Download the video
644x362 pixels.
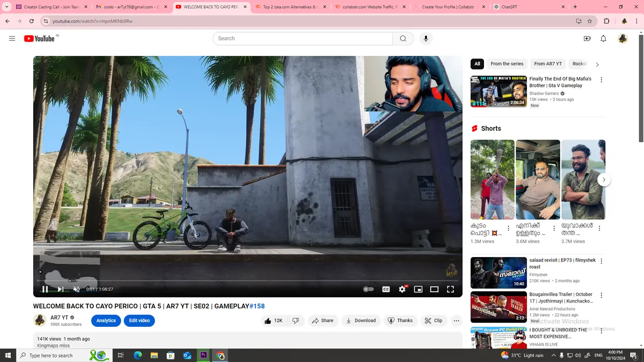361,321
